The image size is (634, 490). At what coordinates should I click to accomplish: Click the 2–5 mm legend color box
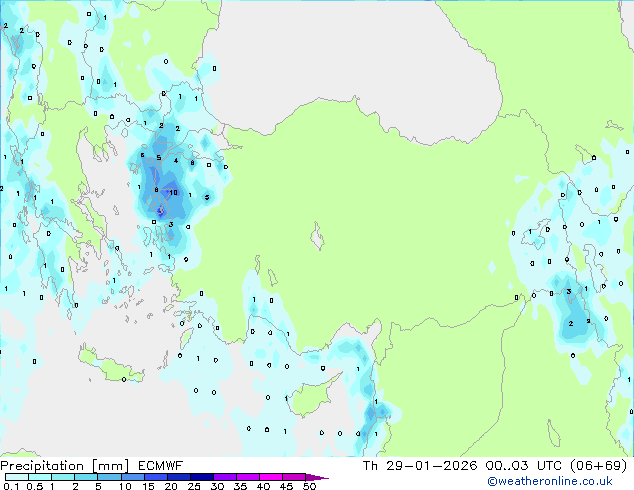(86, 477)
